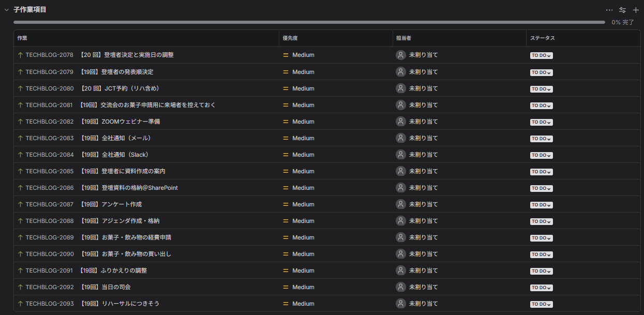Sort by the ステータス column header
This screenshot has height=315, width=644.
pyautogui.click(x=542, y=38)
